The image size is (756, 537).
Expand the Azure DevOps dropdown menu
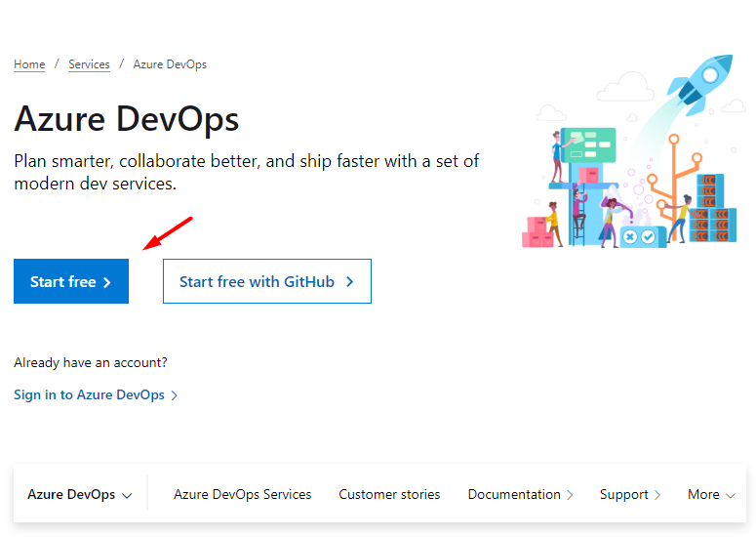[80, 495]
